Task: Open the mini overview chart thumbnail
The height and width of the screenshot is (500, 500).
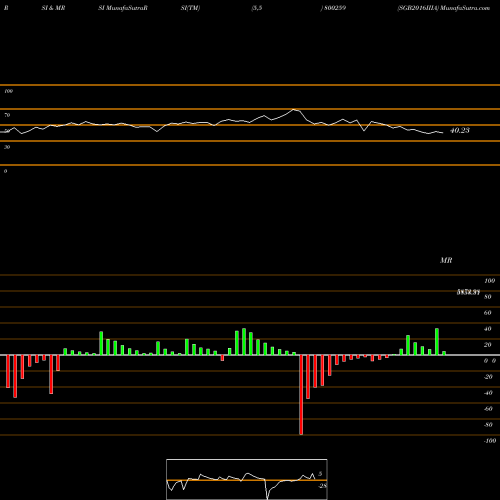Action: tap(247, 479)
